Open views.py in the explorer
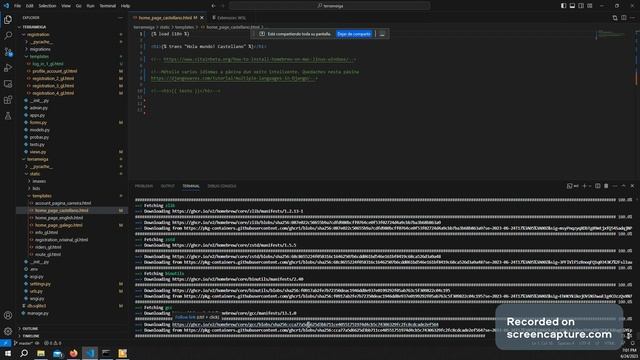 [38, 152]
